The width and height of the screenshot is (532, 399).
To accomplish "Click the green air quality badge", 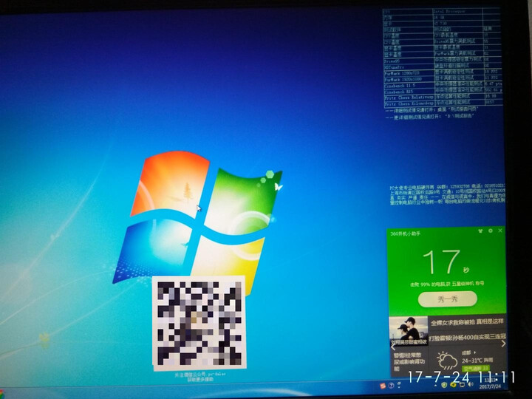I will 475,368.
